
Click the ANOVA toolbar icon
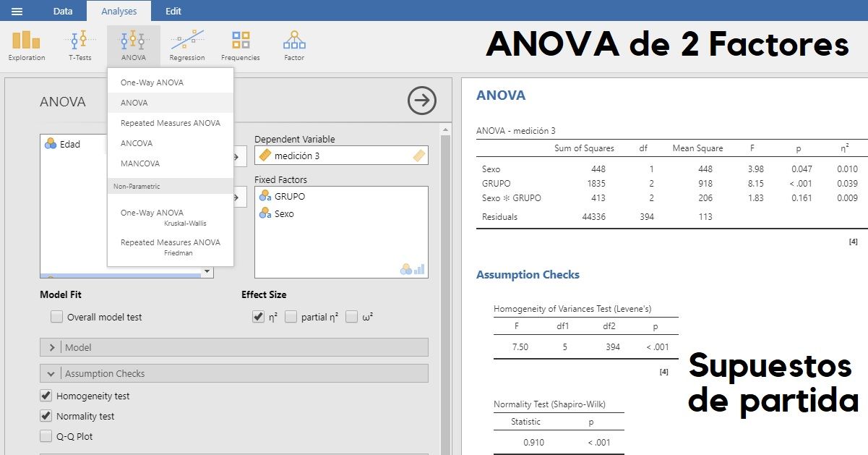pyautogui.click(x=134, y=43)
